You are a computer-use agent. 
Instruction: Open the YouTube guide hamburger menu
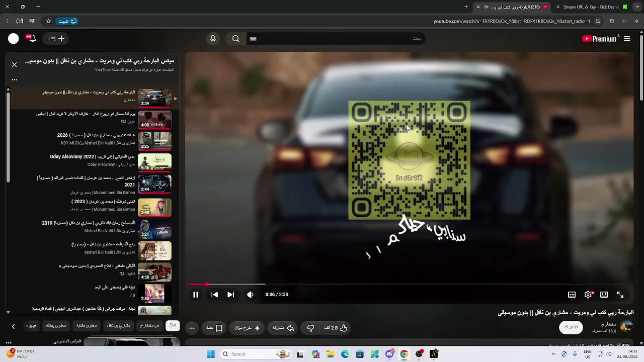(x=627, y=39)
